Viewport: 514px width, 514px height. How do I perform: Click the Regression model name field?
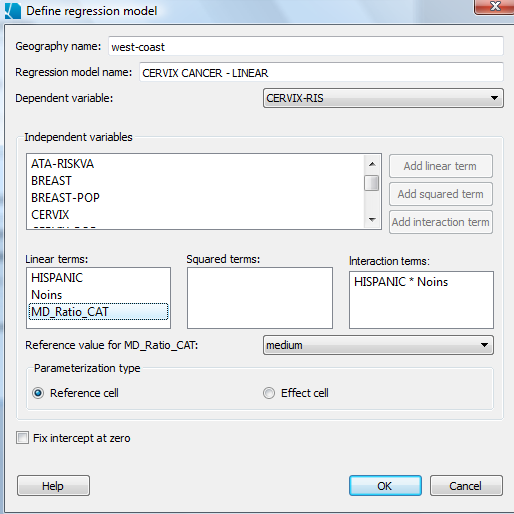[x=321, y=72]
